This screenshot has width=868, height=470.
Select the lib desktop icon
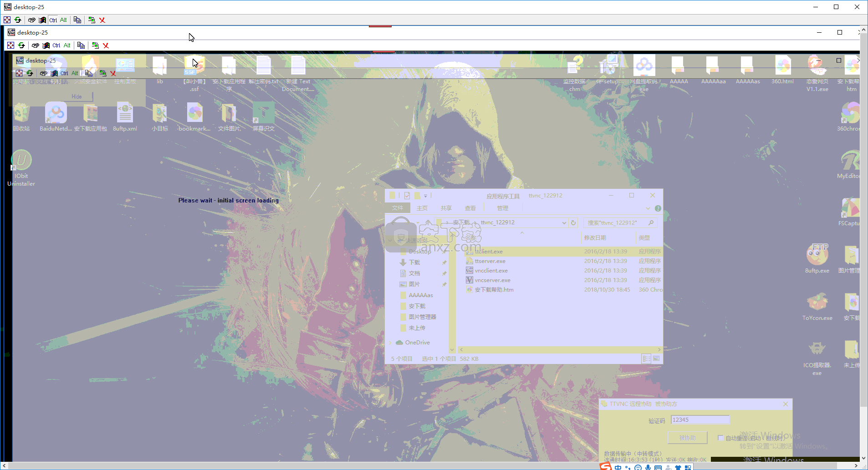tap(160, 71)
